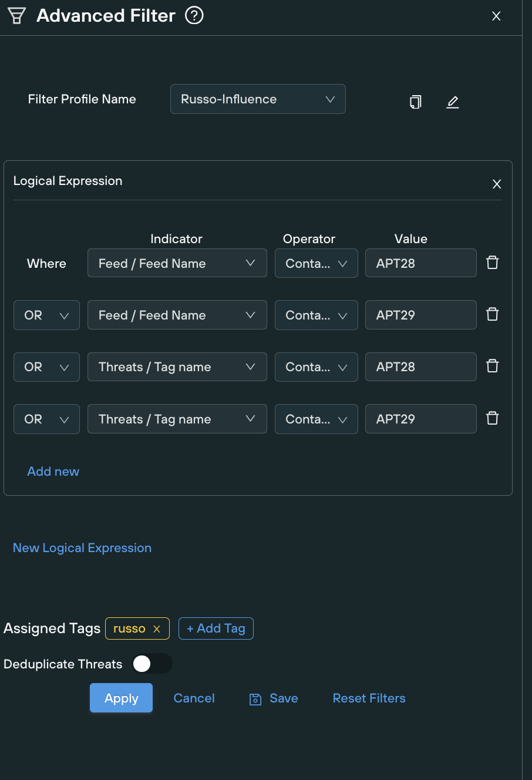Click the Save disk icon
This screenshot has height=780, width=532.
pyautogui.click(x=255, y=698)
